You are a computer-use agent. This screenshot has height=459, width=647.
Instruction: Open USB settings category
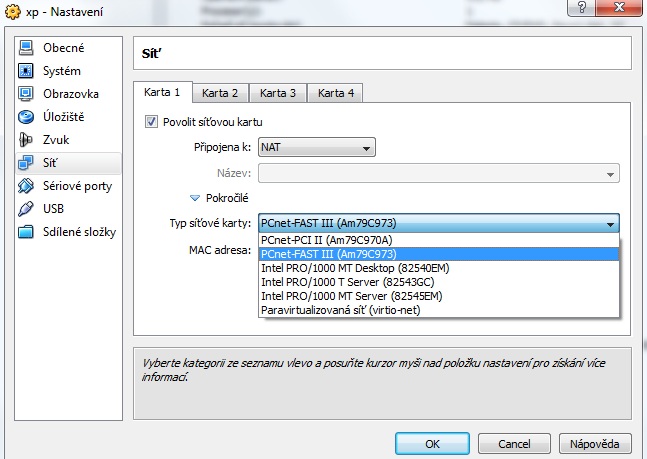click(68, 209)
